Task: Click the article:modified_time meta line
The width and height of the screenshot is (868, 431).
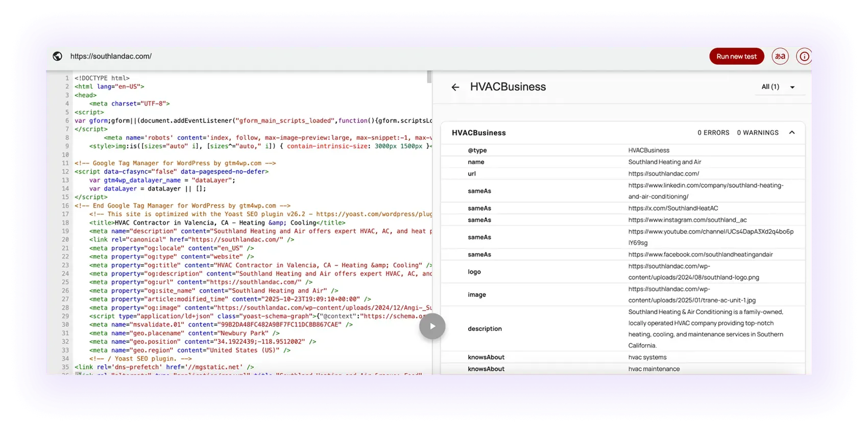Action: coord(230,299)
